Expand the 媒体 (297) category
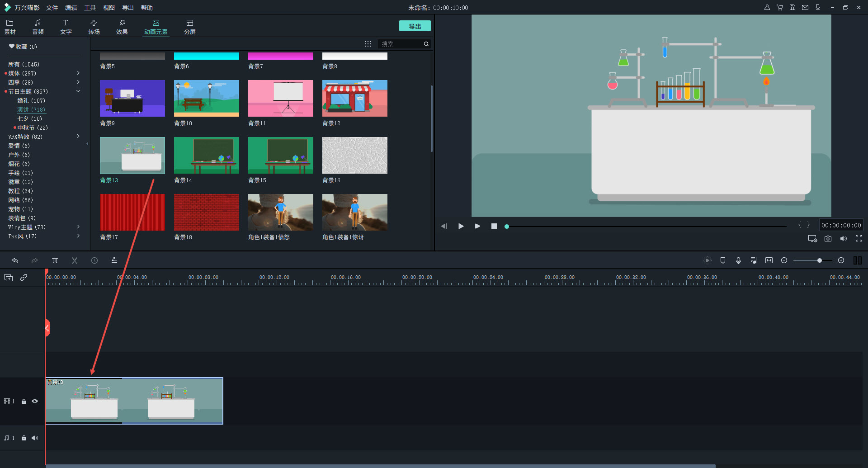868x468 pixels. click(78, 73)
